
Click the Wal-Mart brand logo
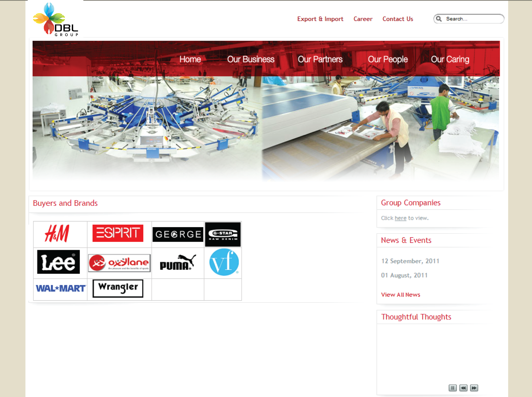tap(61, 288)
